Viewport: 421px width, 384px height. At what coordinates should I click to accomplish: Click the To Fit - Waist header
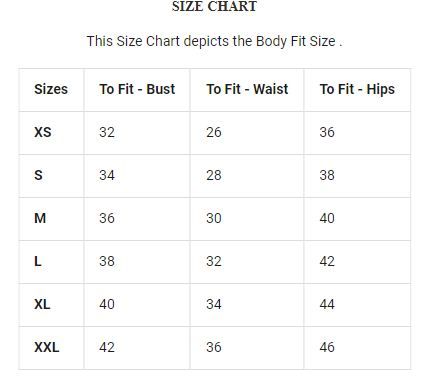247,89
